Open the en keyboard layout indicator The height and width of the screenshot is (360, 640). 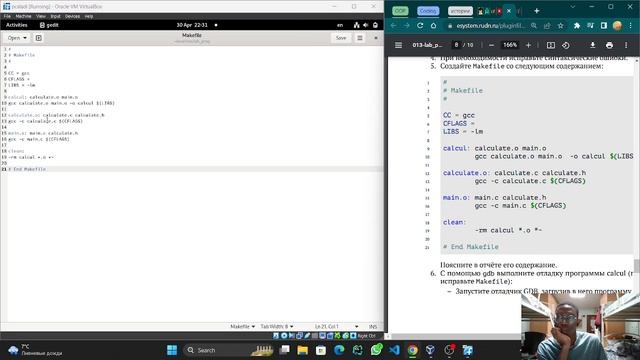(x=340, y=25)
